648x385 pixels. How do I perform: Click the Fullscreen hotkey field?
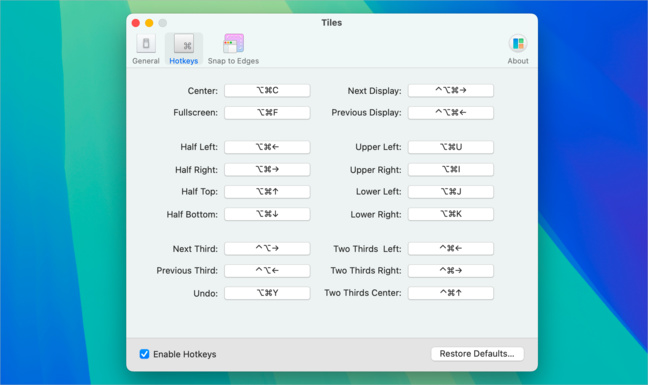pos(267,112)
